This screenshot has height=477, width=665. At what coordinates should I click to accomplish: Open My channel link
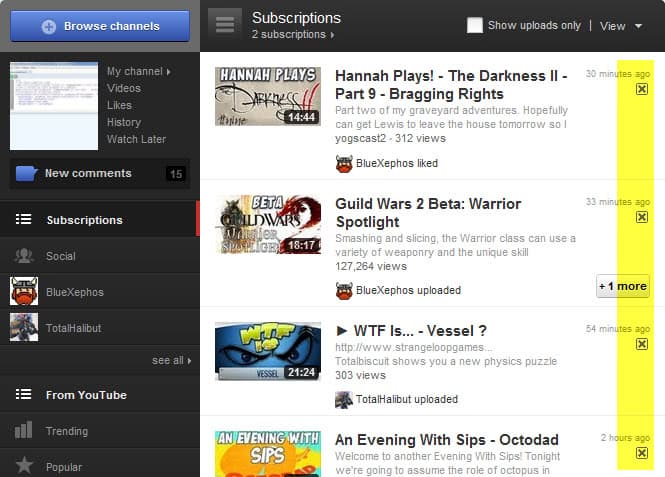(139, 71)
